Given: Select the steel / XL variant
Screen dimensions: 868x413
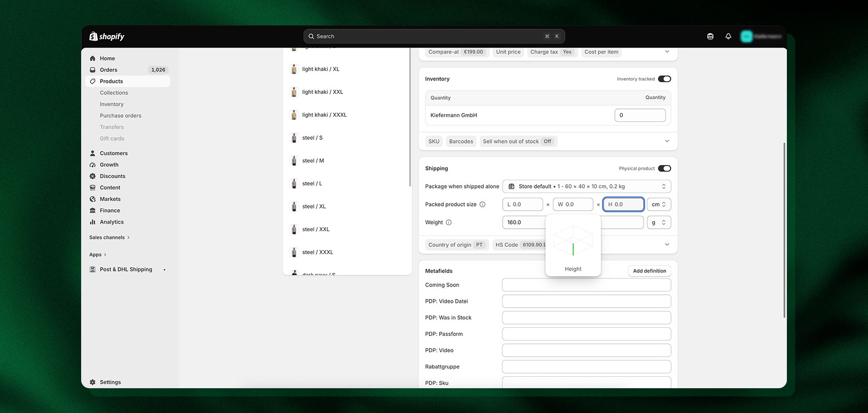Looking at the screenshot, I should coord(346,206).
